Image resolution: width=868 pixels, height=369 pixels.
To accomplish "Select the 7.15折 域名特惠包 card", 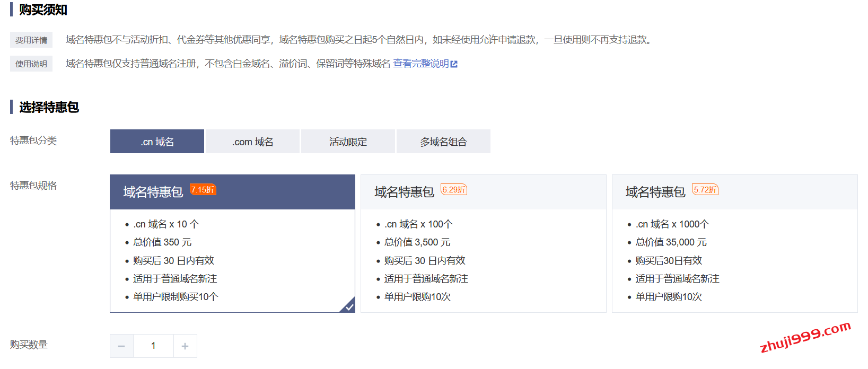I will (x=232, y=243).
